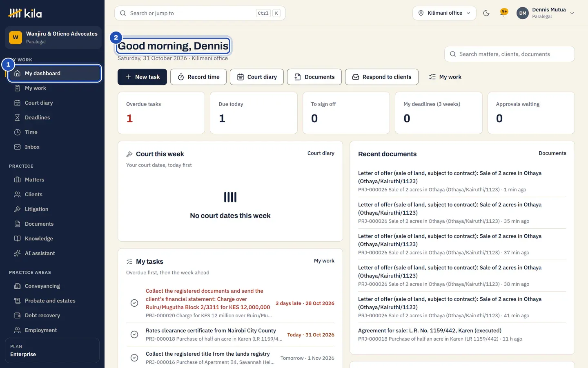Open notifications bell with 9+ badge
The image size is (588, 368).
tap(504, 13)
